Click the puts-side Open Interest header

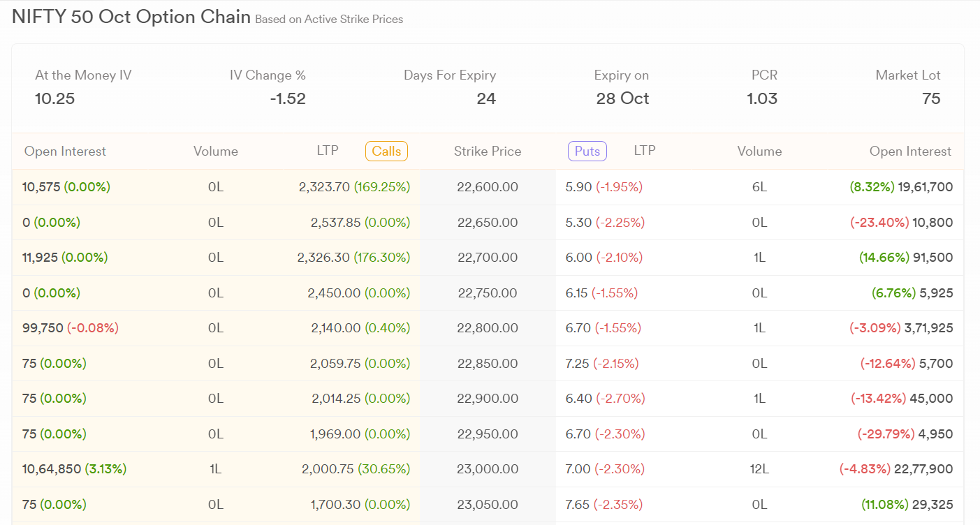[910, 151]
